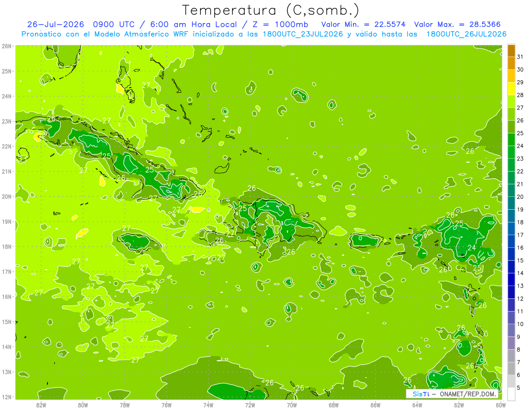Pick the gray swatch between 7 and 8
This screenshot has width=532, height=411.
(x=511, y=356)
